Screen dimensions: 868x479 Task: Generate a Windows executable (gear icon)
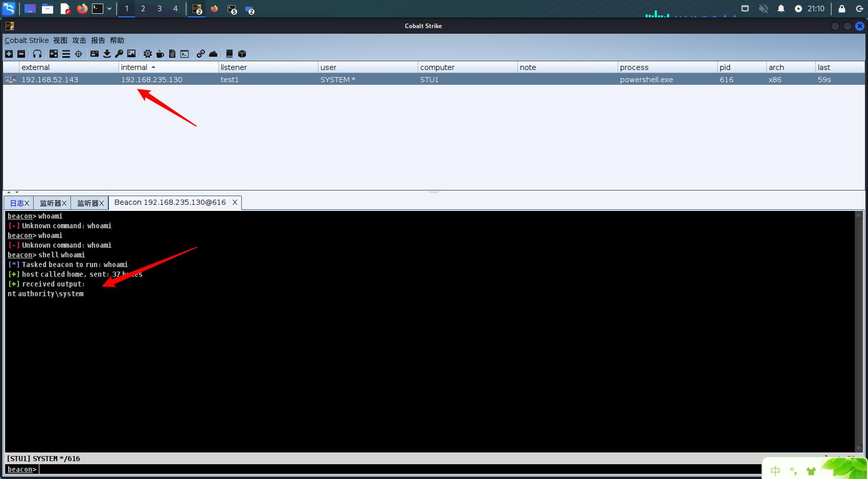click(x=148, y=54)
